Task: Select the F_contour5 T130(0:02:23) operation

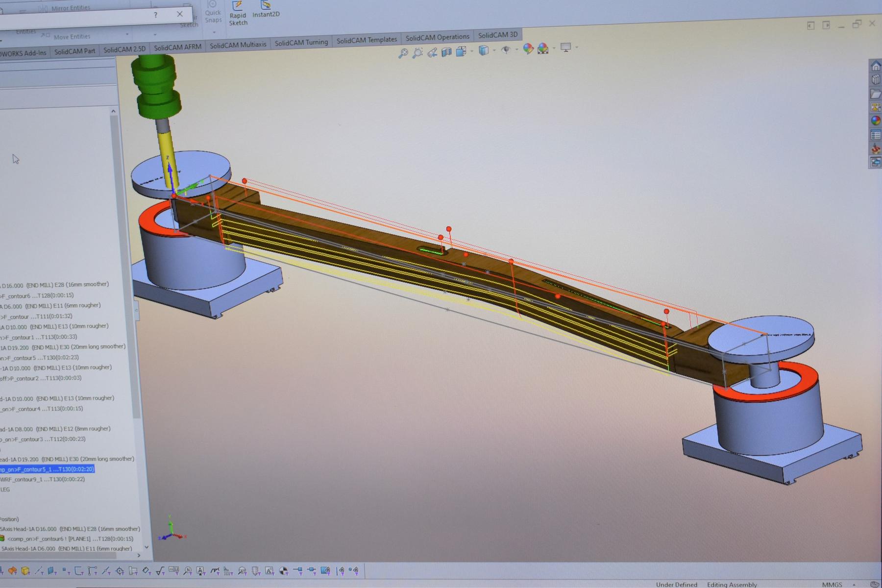Action: (x=40, y=358)
